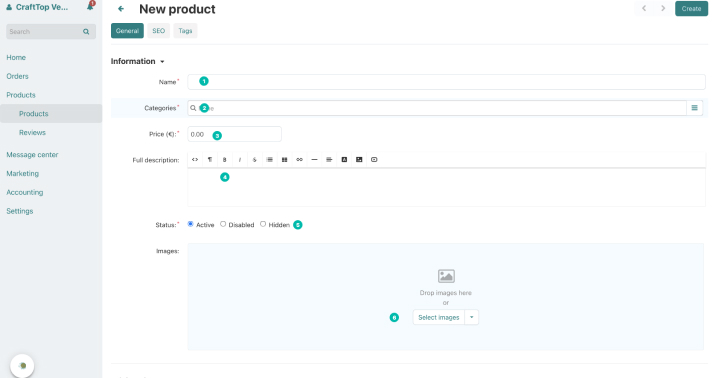Open Orders in the sidebar
The width and height of the screenshot is (713, 378).
coord(17,76)
